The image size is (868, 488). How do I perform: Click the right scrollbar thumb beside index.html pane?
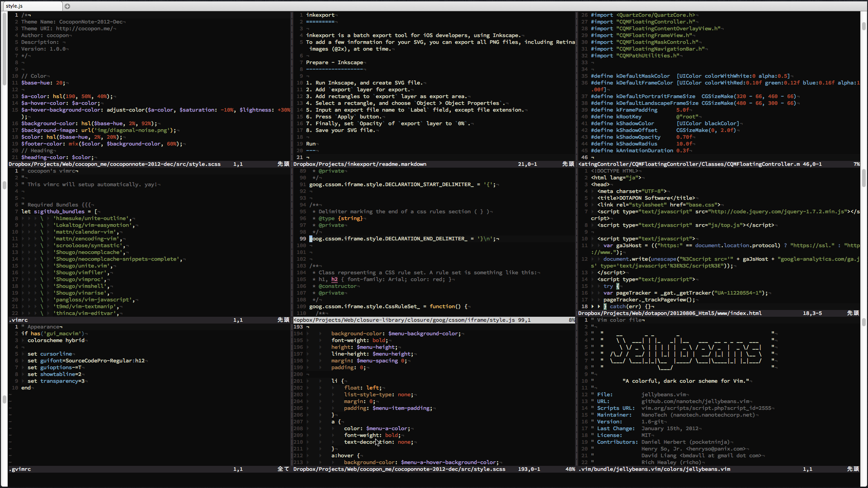864,178
